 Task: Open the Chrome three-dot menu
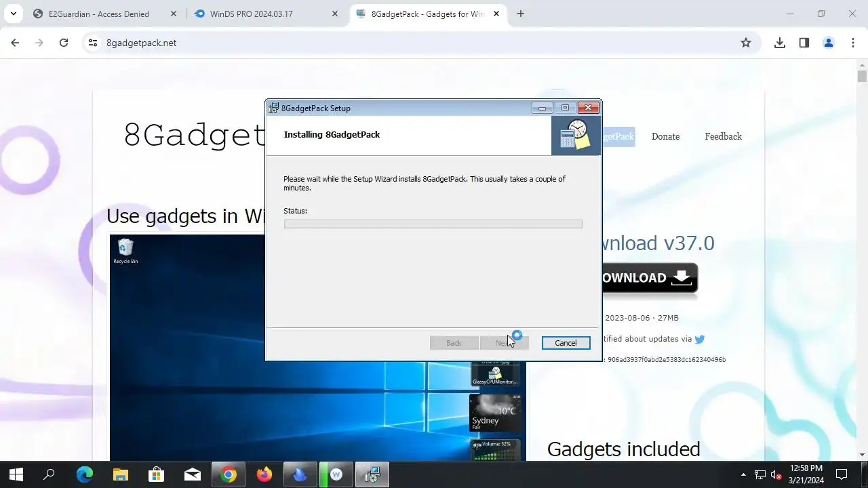(853, 43)
